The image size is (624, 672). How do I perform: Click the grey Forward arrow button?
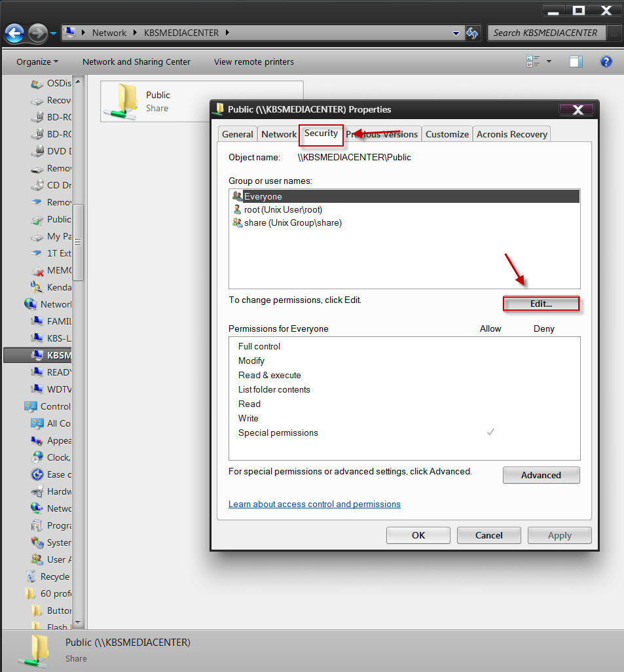pos(38,33)
